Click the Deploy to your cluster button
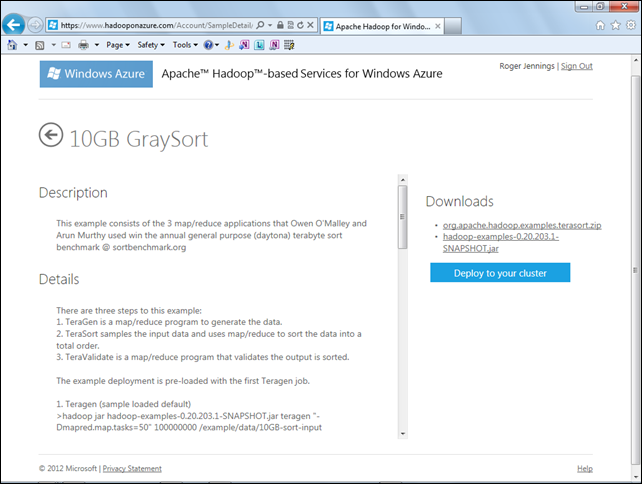 click(500, 273)
